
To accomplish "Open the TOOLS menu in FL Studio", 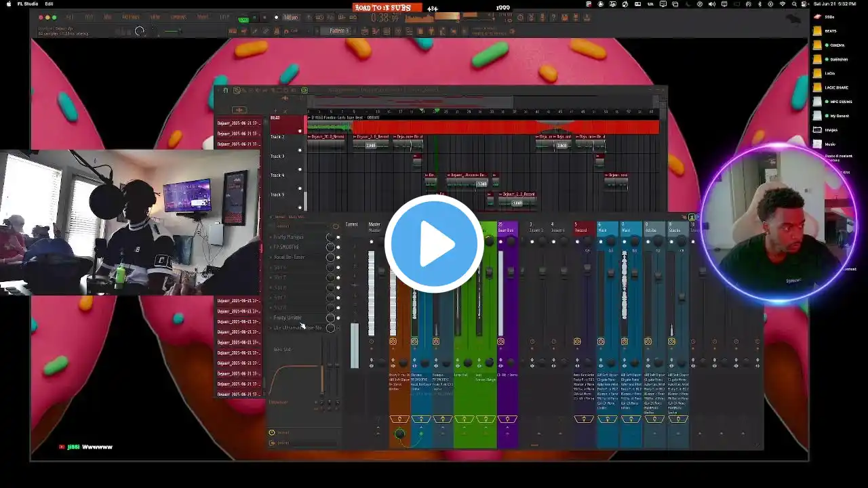I will [x=202, y=17].
